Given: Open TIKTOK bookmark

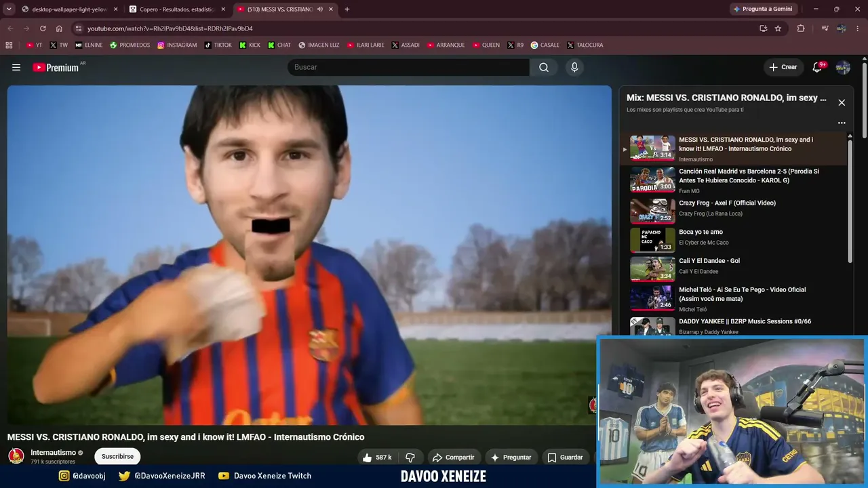Looking at the screenshot, I should (x=218, y=45).
